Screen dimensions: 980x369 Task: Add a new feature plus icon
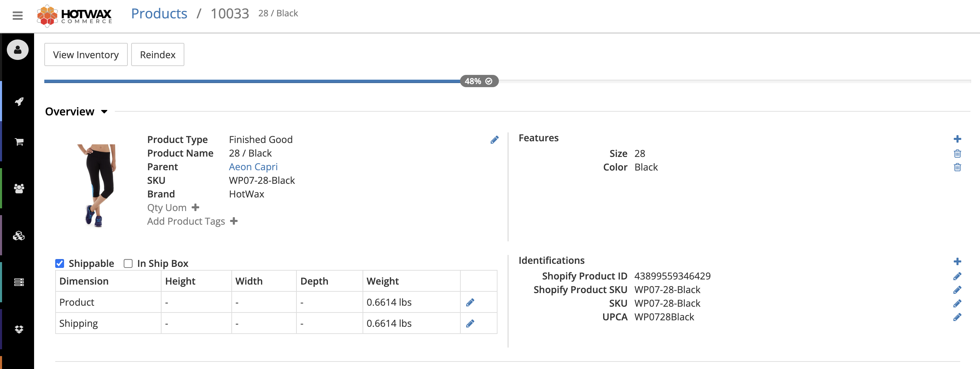[x=957, y=139]
